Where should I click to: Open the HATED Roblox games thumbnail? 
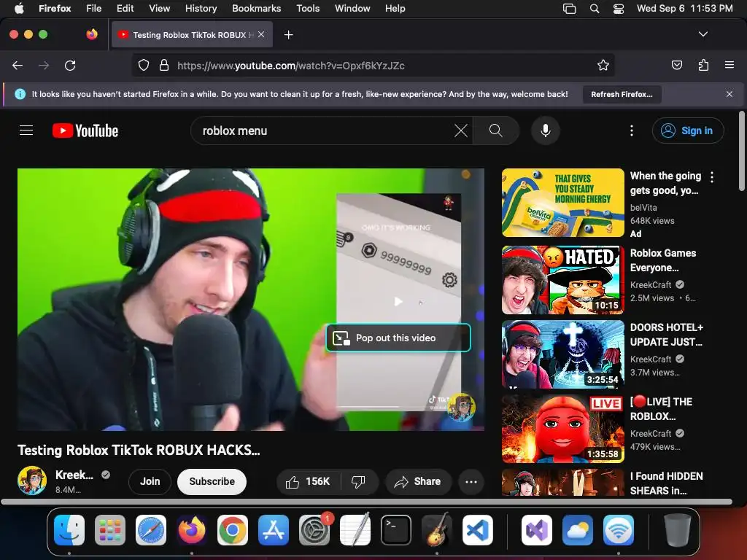[562, 280]
